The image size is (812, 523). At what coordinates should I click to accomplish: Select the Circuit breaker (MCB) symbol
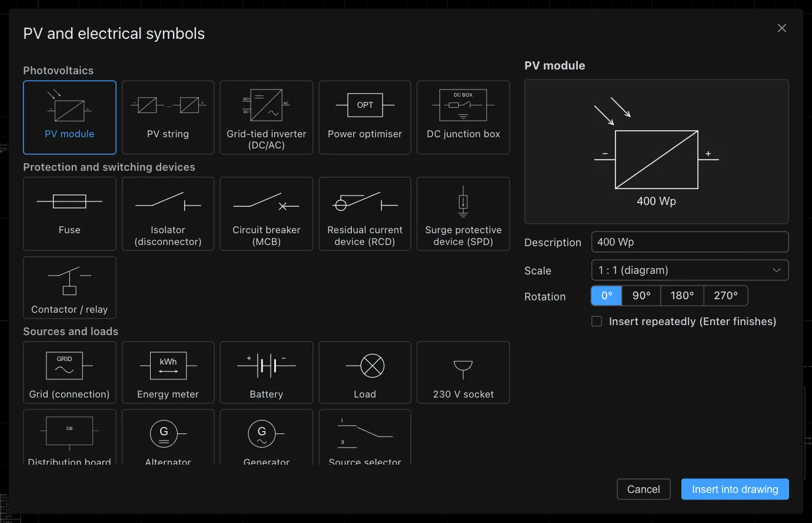click(267, 214)
